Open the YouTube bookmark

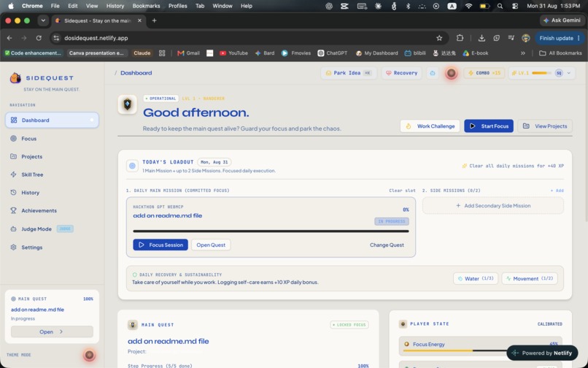click(233, 53)
